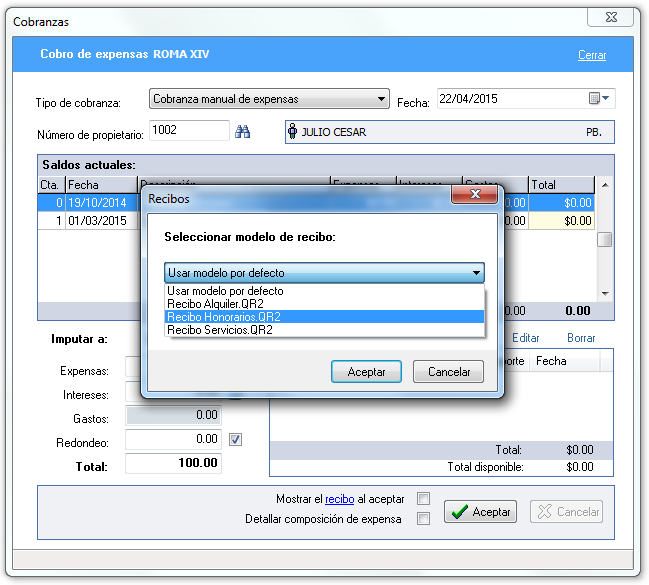Pick Recibo Servicios.QR2 from the list
Viewport: 649px width, 585px height.
pos(220,329)
